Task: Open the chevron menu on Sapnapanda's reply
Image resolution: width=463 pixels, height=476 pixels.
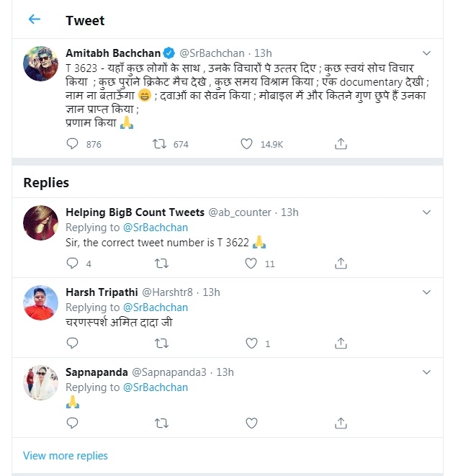Action: tap(426, 372)
